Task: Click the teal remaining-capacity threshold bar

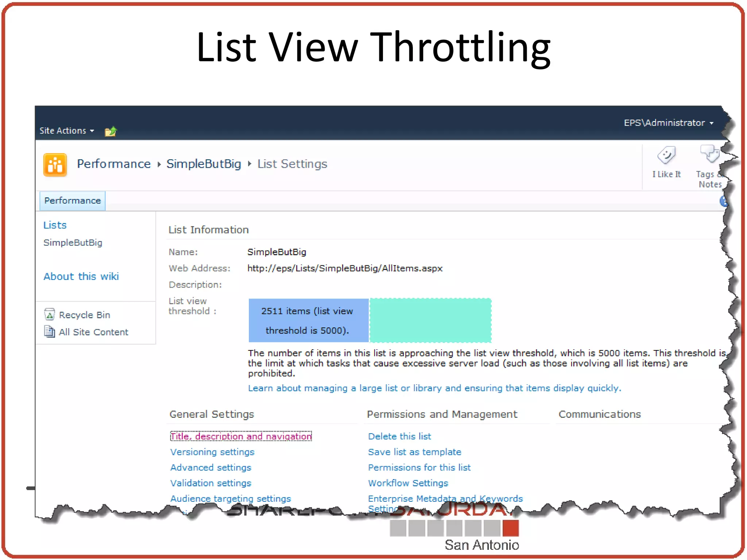Action: [430, 320]
